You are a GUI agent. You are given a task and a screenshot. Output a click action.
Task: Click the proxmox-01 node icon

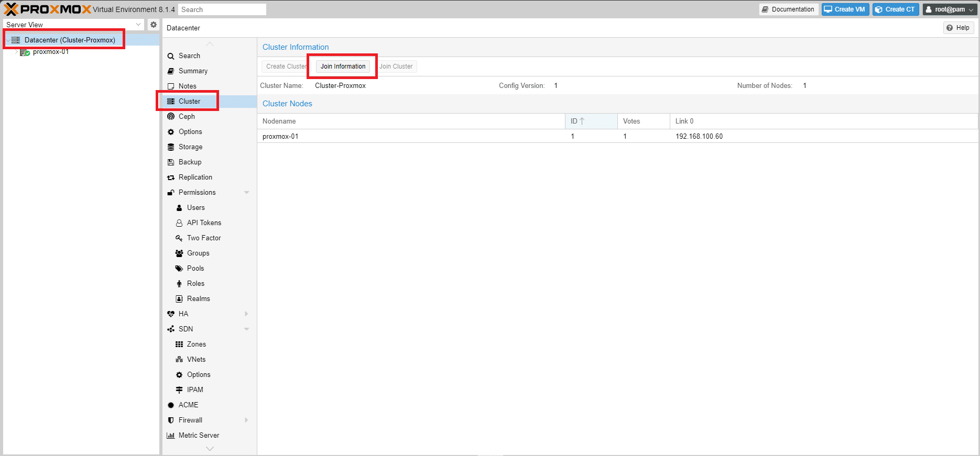[25, 52]
